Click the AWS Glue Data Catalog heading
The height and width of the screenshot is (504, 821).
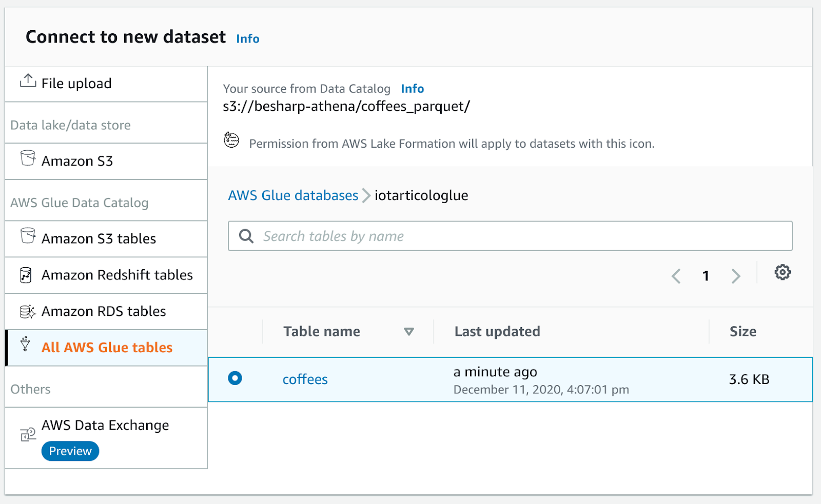pyautogui.click(x=80, y=203)
